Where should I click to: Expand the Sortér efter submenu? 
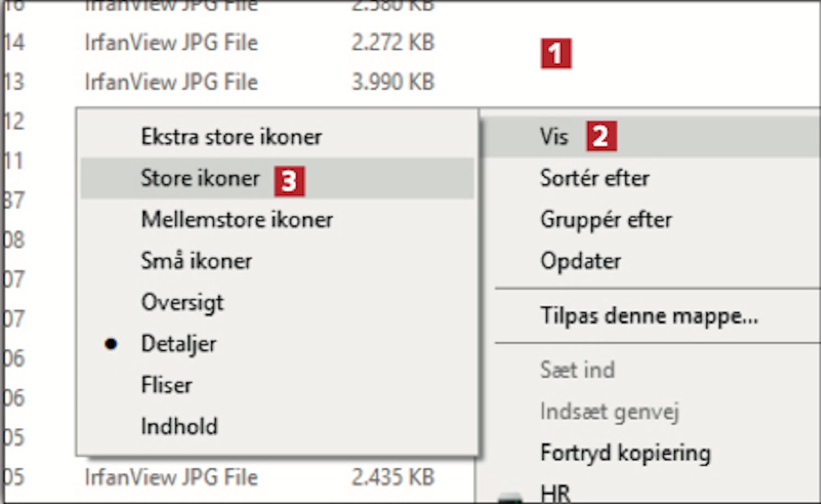click(651, 178)
